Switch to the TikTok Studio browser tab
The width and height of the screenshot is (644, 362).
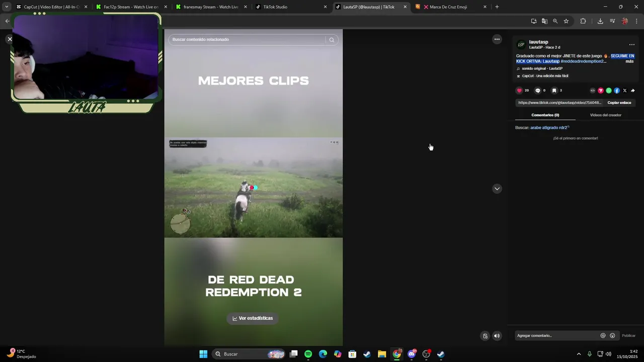click(290, 7)
